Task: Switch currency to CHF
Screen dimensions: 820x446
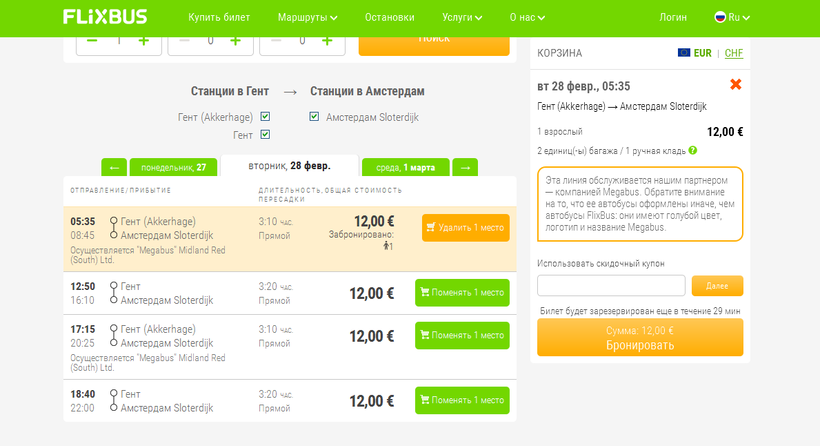Action: pos(734,53)
